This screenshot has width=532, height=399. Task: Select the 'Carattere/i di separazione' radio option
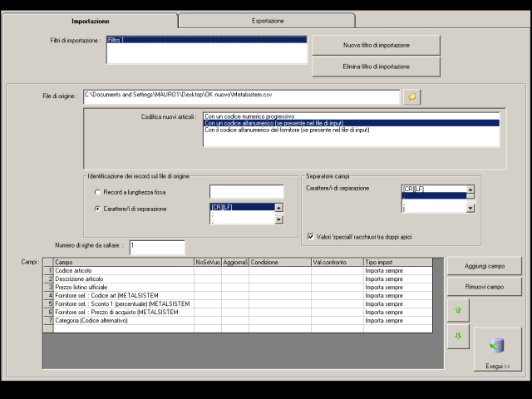point(97,209)
